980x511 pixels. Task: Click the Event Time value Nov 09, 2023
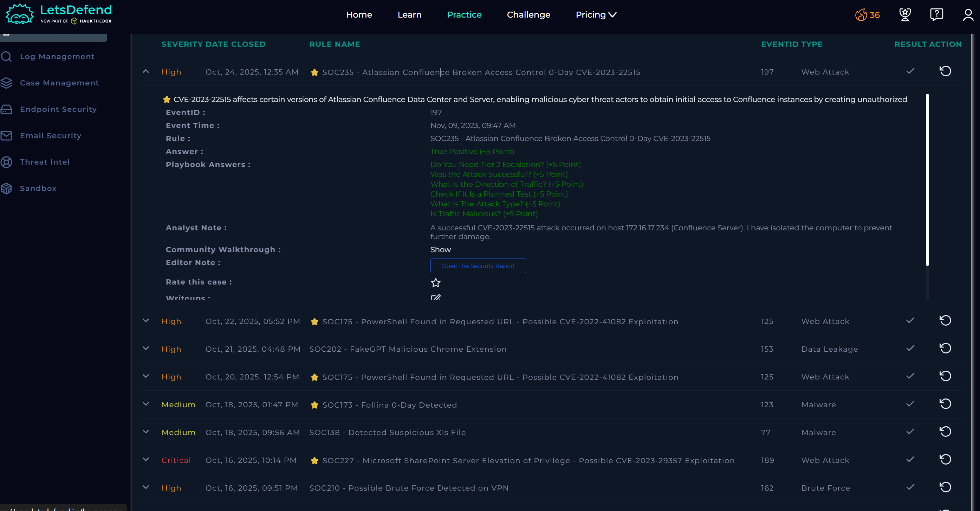point(473,126)
